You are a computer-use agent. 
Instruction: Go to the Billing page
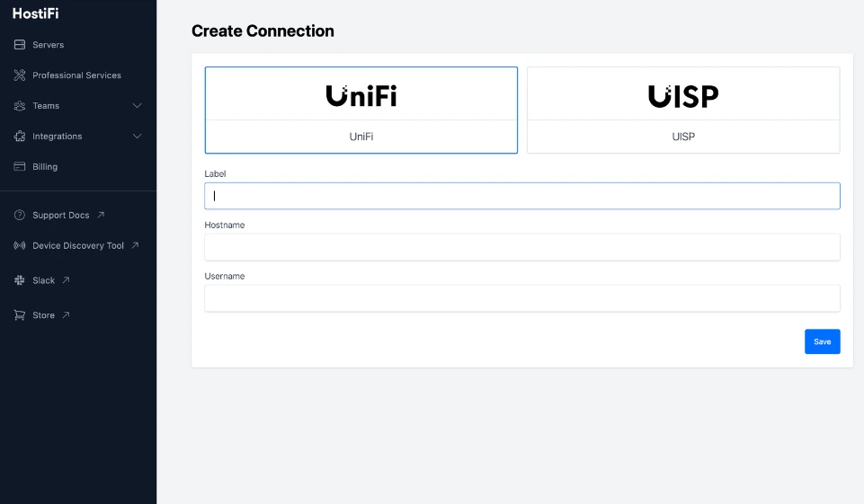coord(45,166)
